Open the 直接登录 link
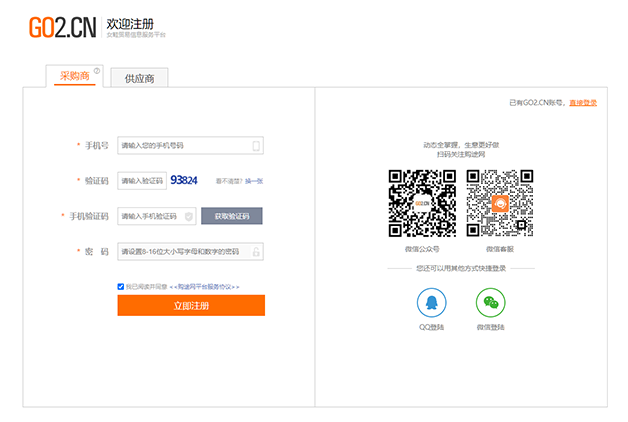 pos(583,102)
